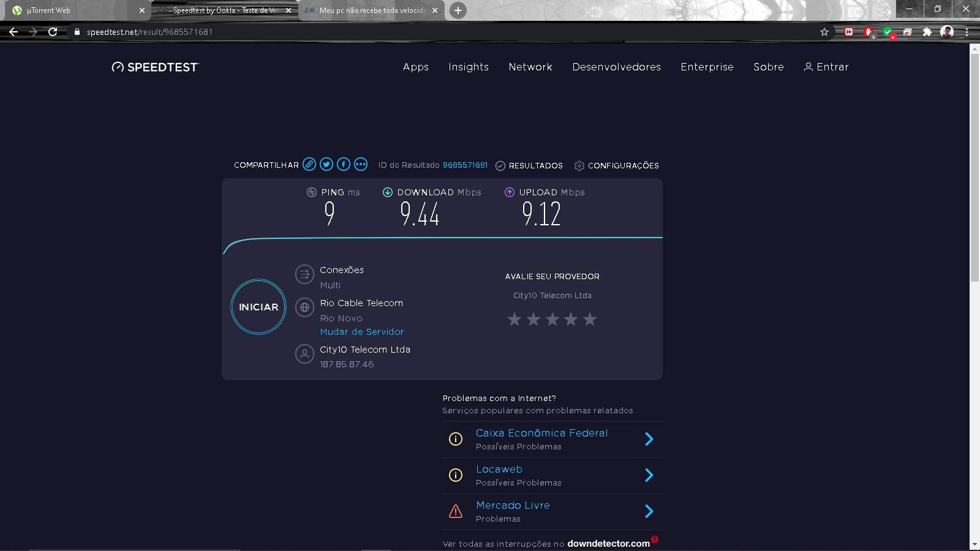Open the Sobre menu
980x551 pixels.
point(769,67)
